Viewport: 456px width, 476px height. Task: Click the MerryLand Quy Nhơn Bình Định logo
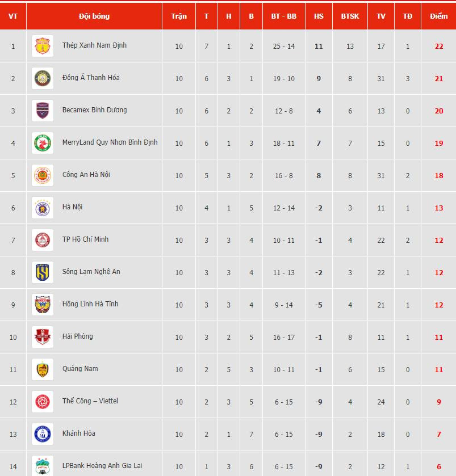click(43, 143)
